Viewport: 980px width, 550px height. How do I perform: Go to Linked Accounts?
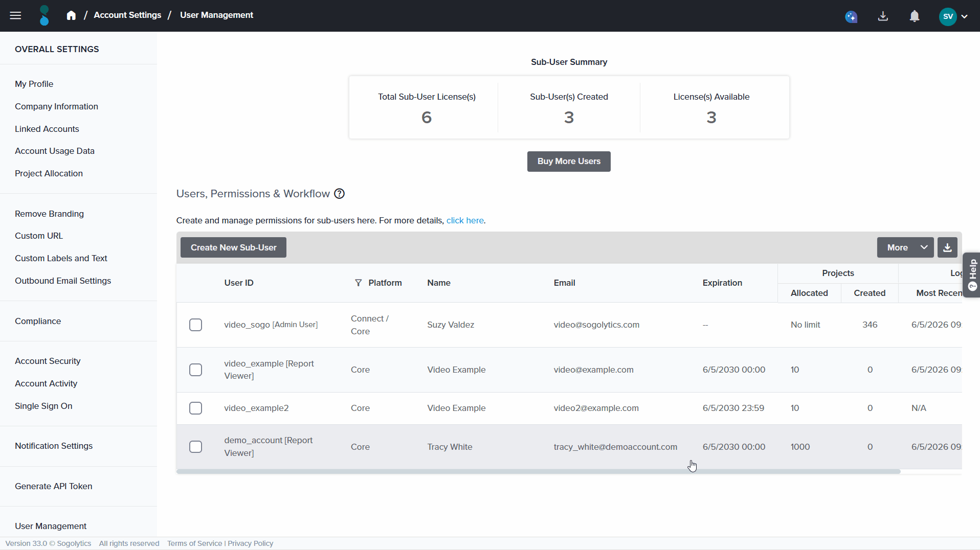coord(47,129)
